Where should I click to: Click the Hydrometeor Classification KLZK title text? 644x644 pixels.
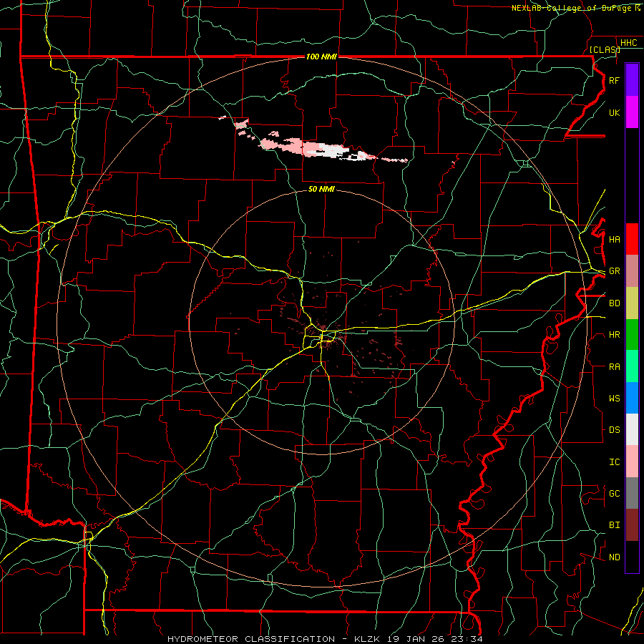pyautogui.click(x=325, y=639)
